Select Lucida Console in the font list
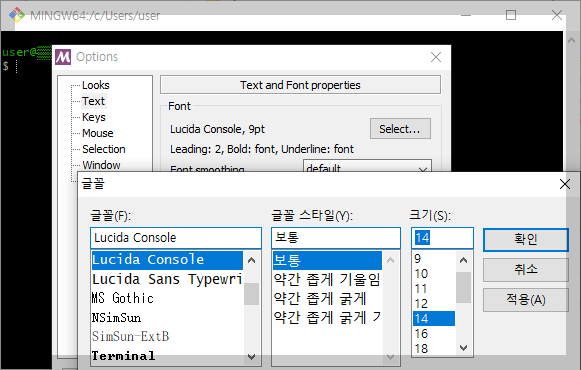581x370 pixels. pos(167,260)
